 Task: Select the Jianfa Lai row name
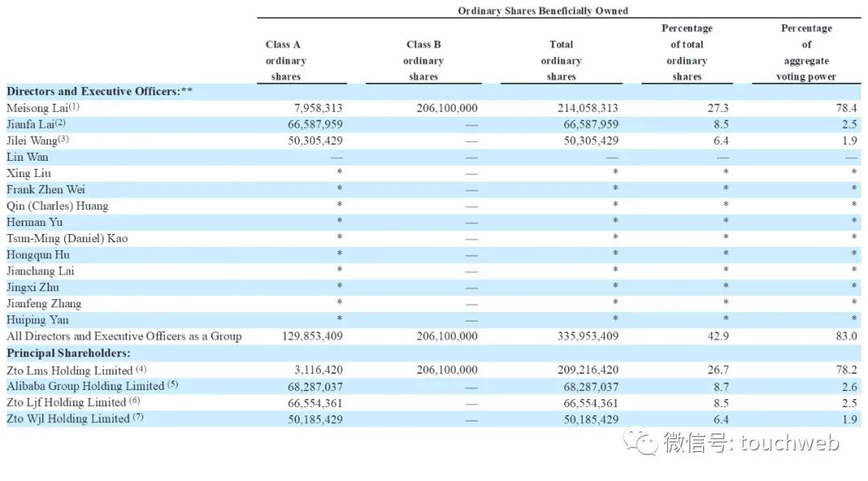pyautogui.click(x=36, y=124)
